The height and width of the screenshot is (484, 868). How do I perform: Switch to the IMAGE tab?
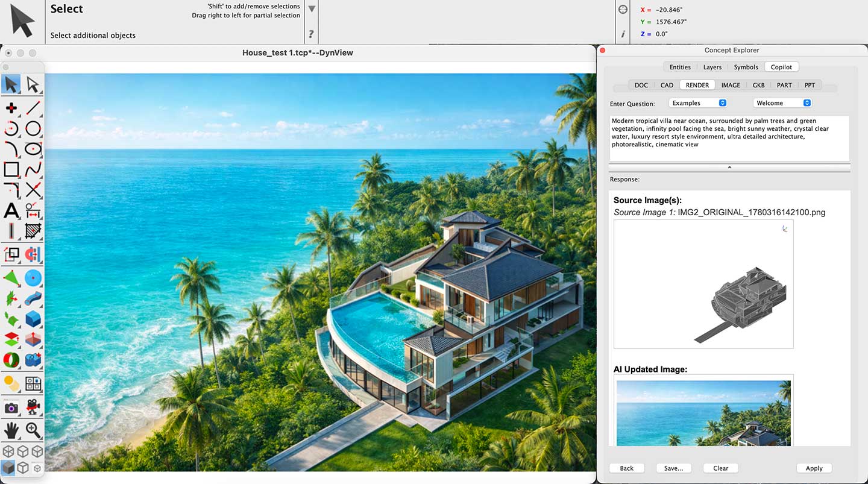point(731,85)
